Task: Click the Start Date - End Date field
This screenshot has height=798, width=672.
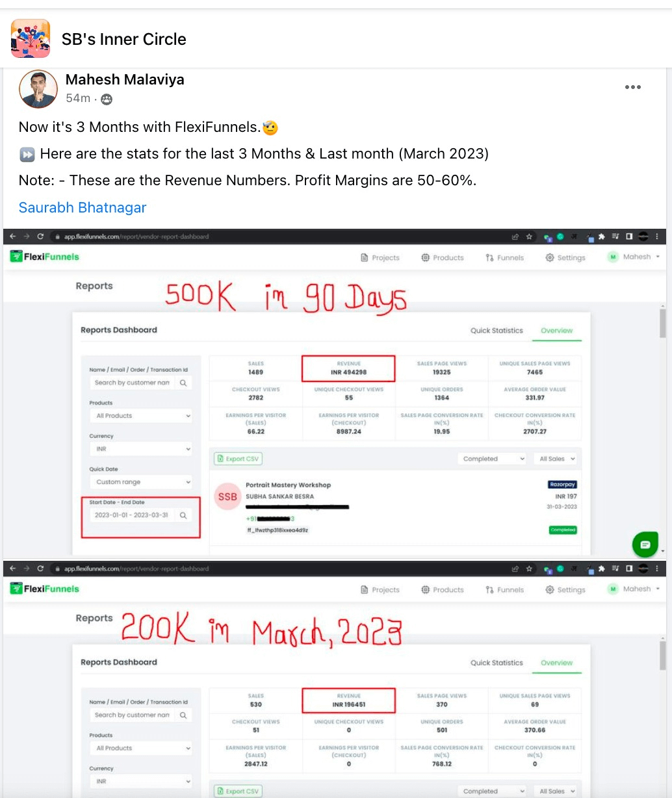Action: 140,515
